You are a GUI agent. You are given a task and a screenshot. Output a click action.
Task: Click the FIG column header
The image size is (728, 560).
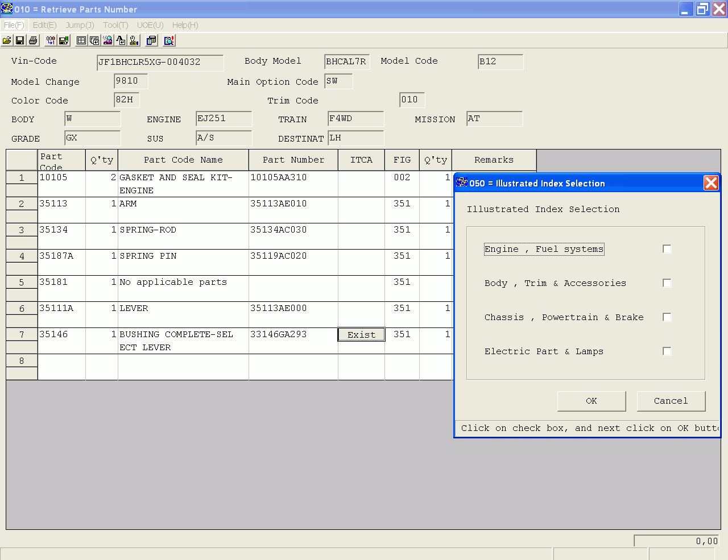point(402,160)
